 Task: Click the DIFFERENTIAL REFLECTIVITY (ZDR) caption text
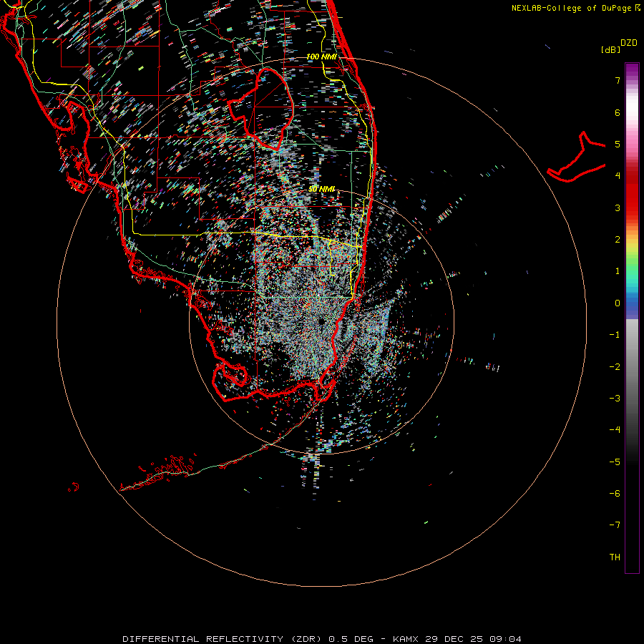pyautogui.click(x=221, y=639)
